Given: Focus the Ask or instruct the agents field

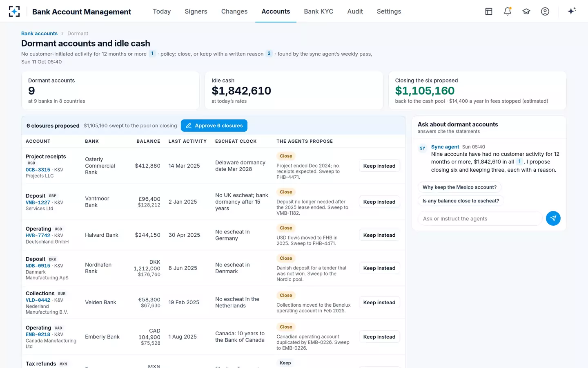Looking at the screenshot, I should point(480,218).
